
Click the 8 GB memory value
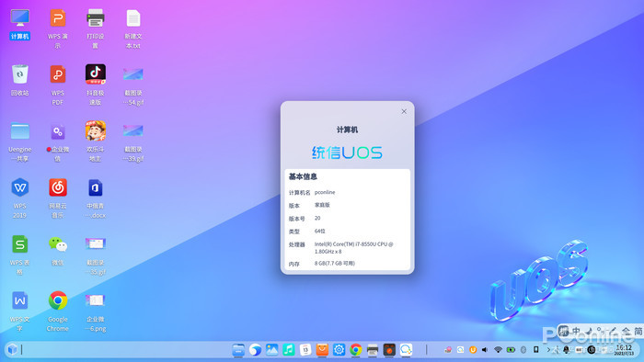point(335,263)
